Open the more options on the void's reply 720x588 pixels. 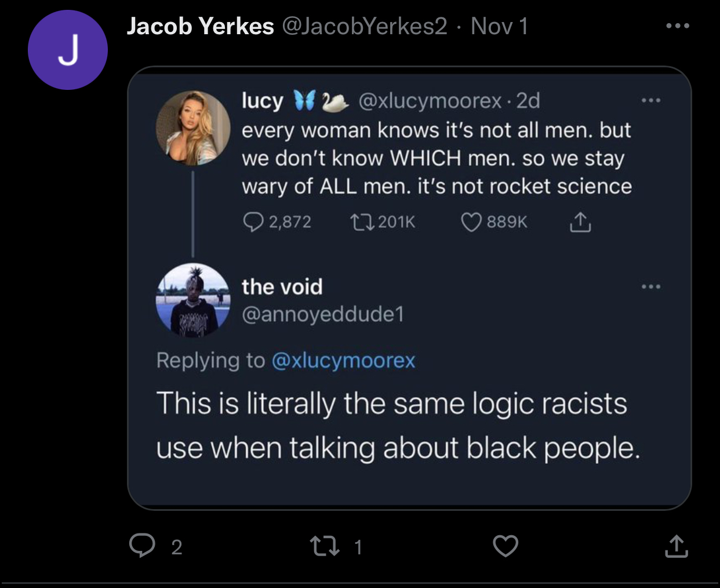pos(651,286)
